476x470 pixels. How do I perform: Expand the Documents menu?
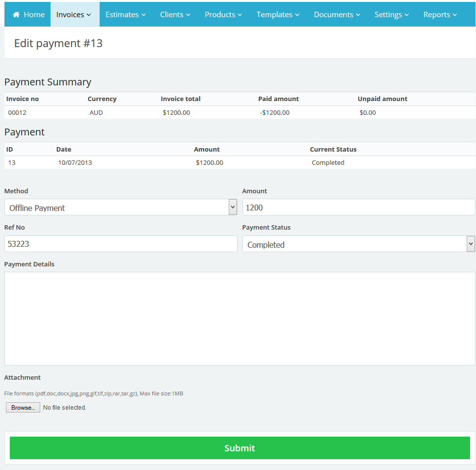pyautogui.click(x=337, y=15)
